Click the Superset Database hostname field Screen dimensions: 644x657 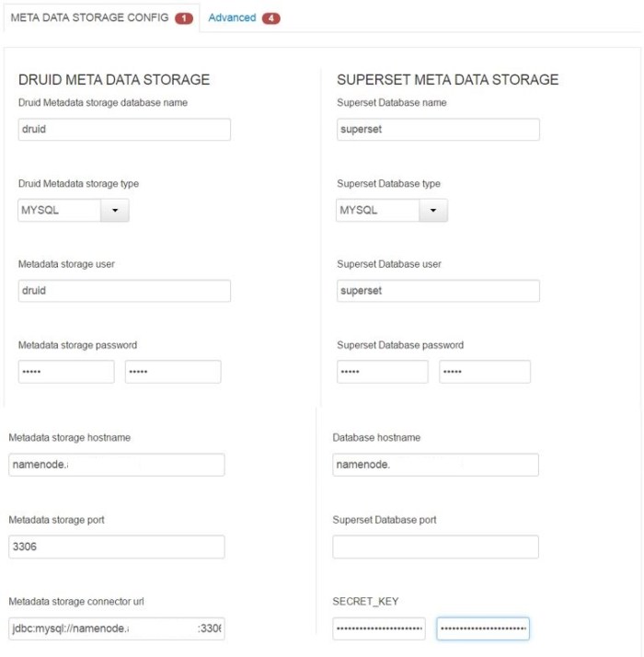[435, 465]
